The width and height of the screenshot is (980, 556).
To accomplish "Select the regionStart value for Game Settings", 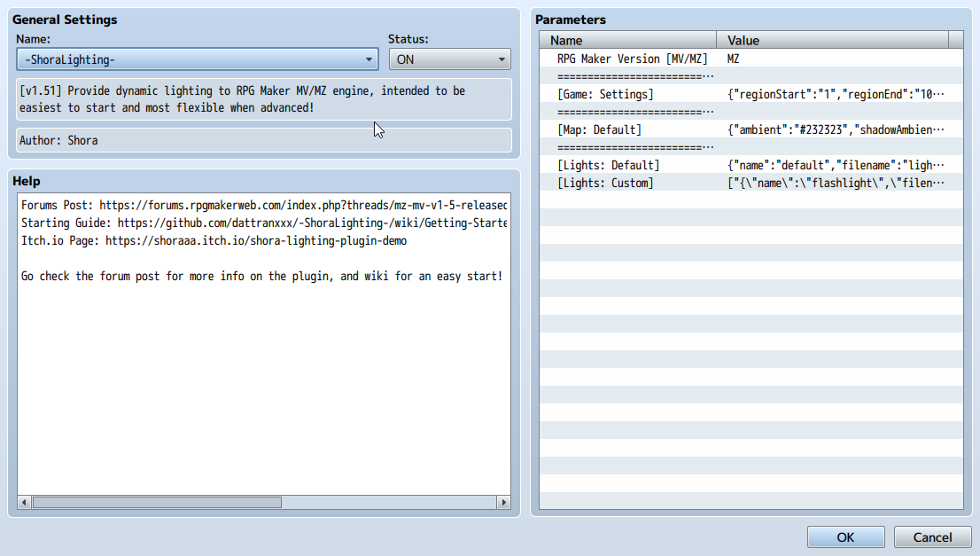I will (836, 94).
